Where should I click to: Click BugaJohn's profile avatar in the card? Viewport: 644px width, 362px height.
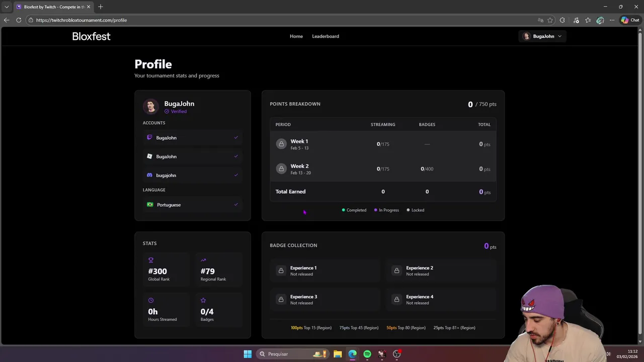[151, 107]
